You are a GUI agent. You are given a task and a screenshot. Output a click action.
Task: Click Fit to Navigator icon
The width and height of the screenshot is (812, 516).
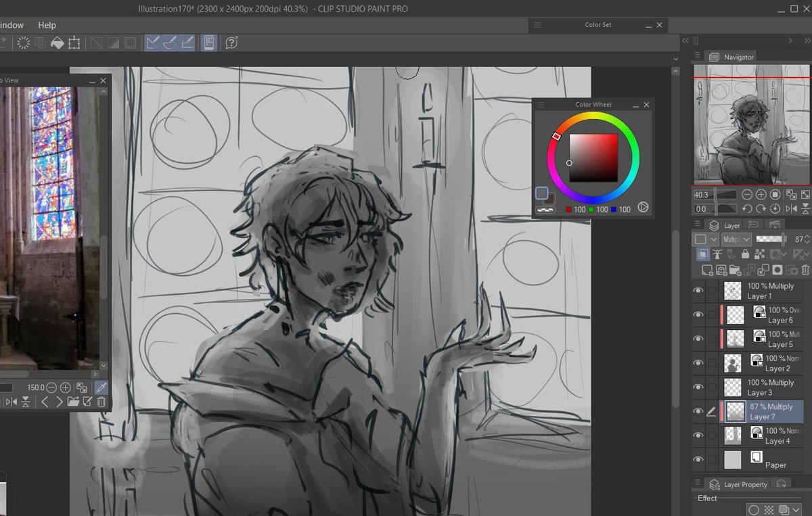(791, 195)
